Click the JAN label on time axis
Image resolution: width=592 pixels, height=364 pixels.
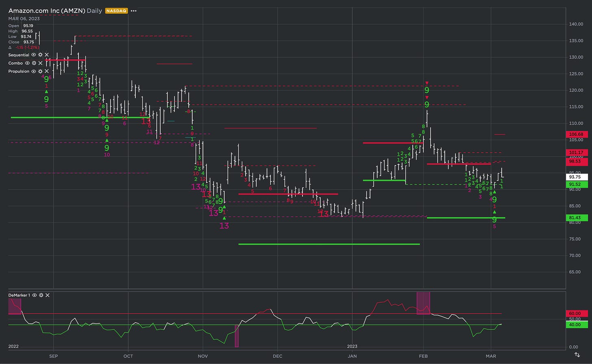(x=352, y=356)
